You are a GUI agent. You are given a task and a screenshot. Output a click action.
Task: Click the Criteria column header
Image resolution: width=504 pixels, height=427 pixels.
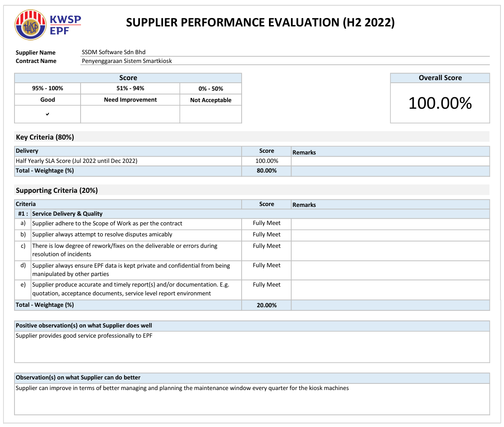click(x=128, y=204)
